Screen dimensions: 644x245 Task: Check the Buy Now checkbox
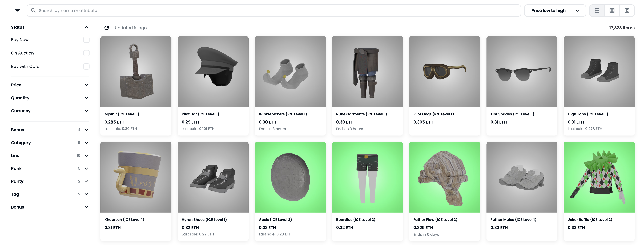coord(86,40)
